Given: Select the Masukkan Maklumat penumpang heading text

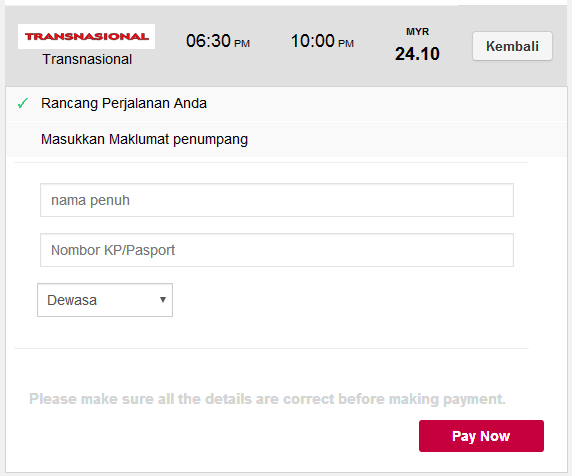Looking at the screenshot, I should coord(144,140).
